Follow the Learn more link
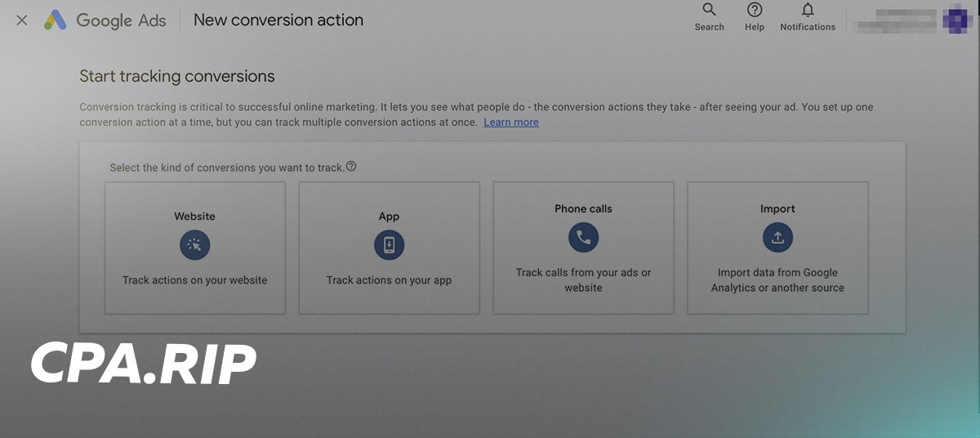This screenshot has width=980, height=438. pyautogui.click(x=511, y=123)
